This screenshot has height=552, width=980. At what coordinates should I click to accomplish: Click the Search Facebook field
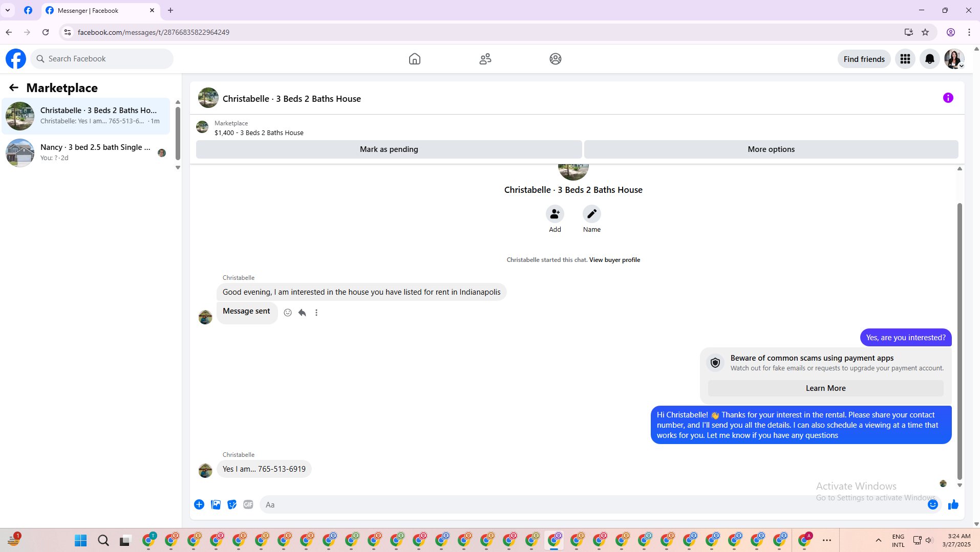102,59
